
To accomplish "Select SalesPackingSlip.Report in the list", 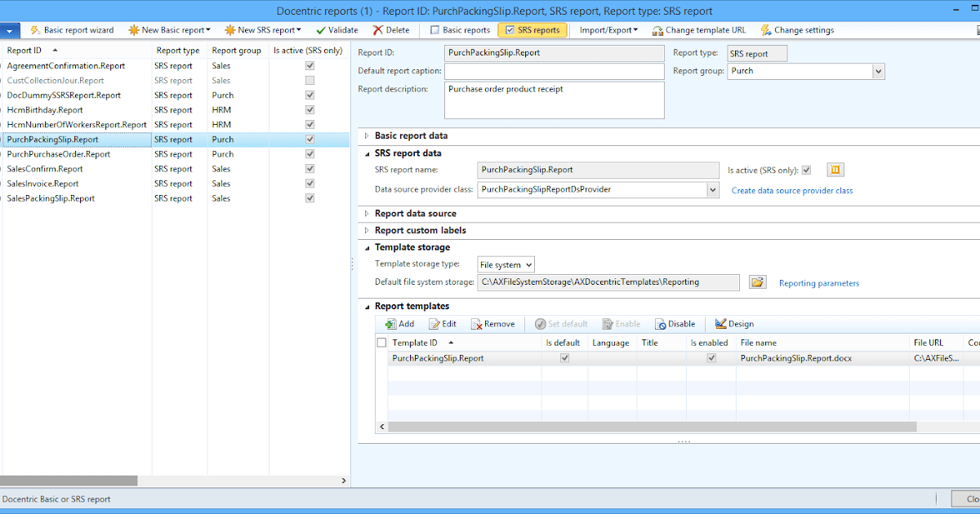I will click(x=51, y=198).
